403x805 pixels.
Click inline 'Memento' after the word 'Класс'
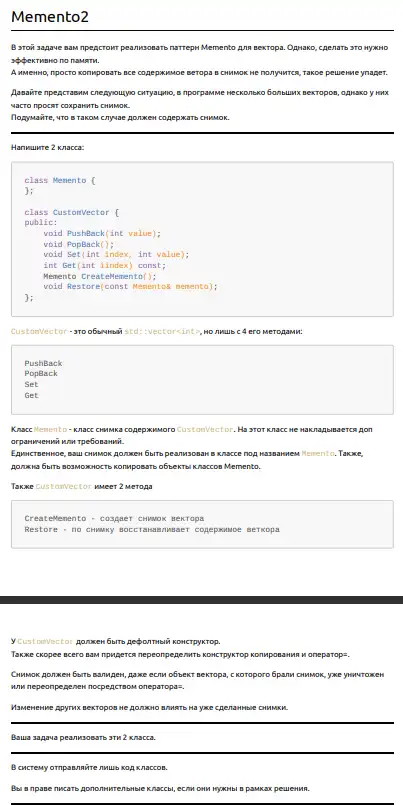(50, 429)
